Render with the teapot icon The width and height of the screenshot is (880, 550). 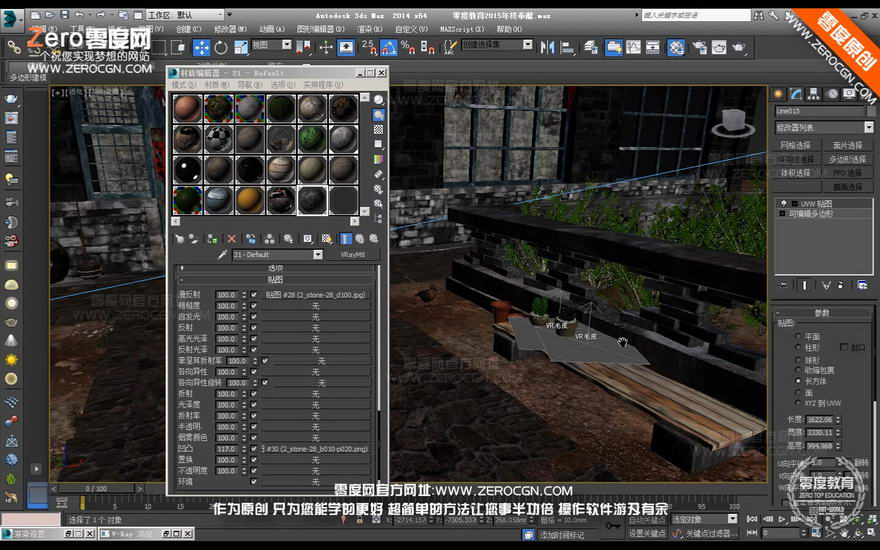tap(739, 48)
